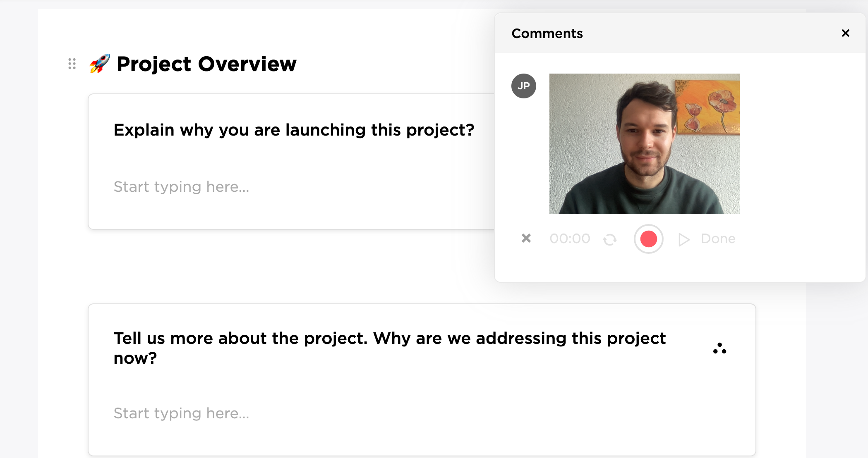Screen dimensions: 868x458
Task: Click 'Explain why you are launching this project?' heading
Action: pyautogui.click(x=294, y=130)
